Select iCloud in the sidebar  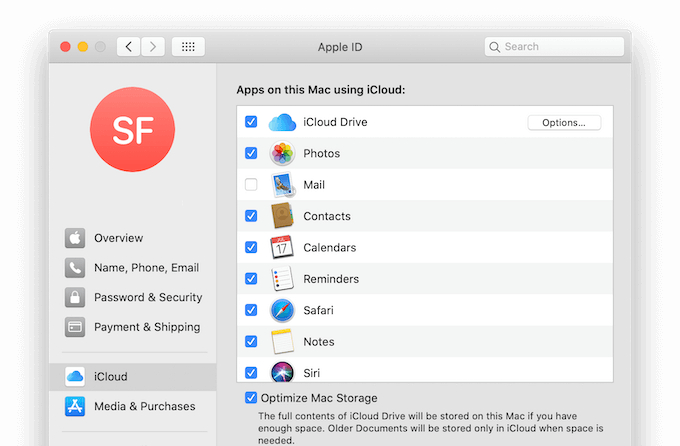point(133,377)
